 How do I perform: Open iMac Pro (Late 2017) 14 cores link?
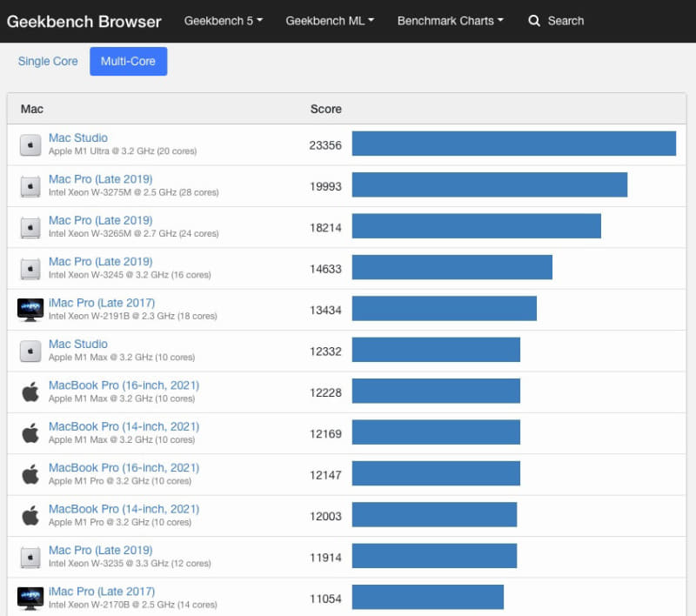(102, 592)
